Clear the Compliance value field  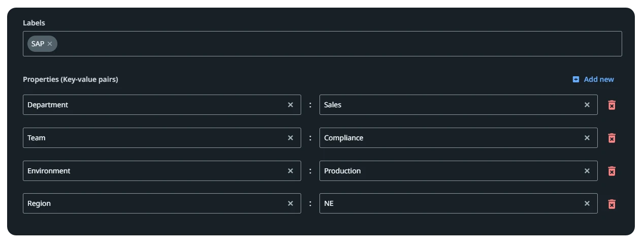click(x=587, y=138)
